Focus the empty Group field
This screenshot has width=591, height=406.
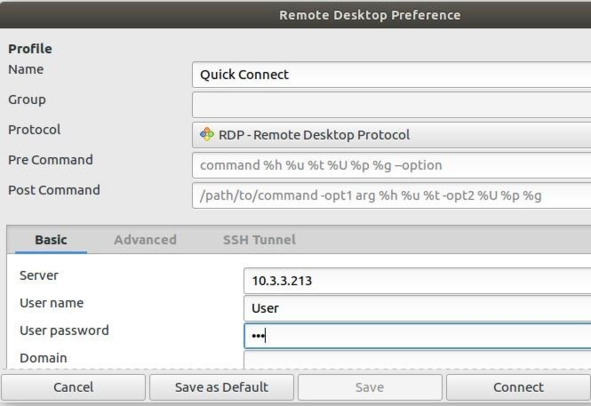[x=392, y=105]
